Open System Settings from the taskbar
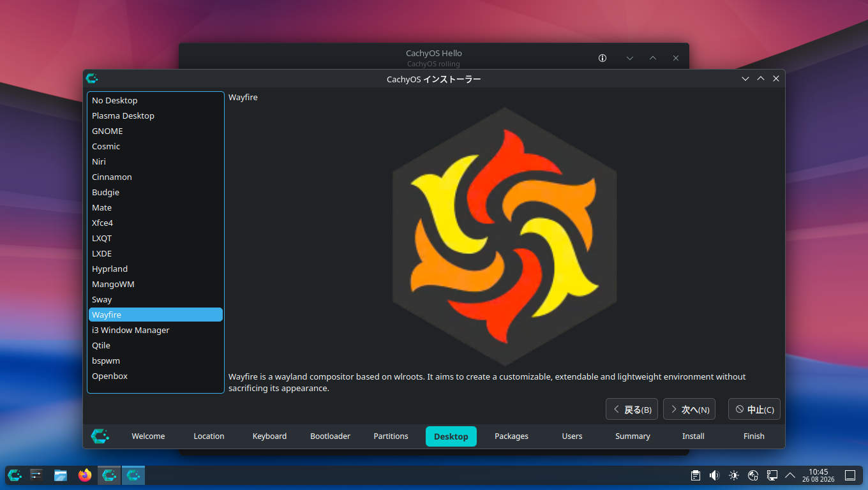Image resolution: width=868 pixels, height=490 pixels. point(36,475)
